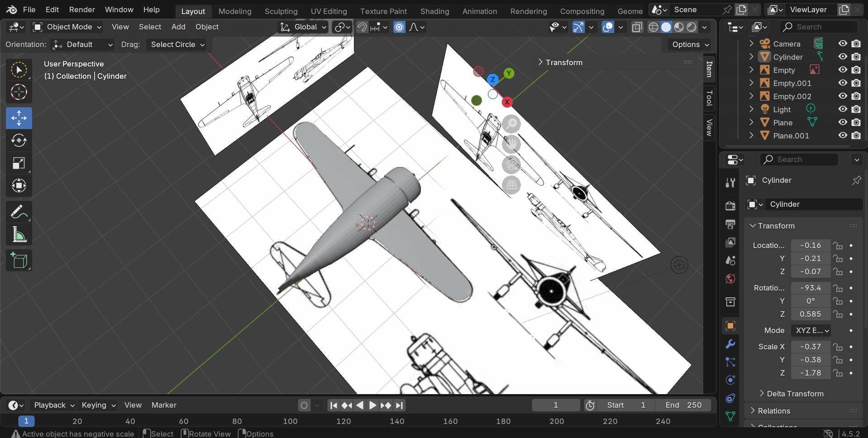Viewport: 868px width, 438px height.
Task: Select the Rotate tool
Action: [19, 140]
